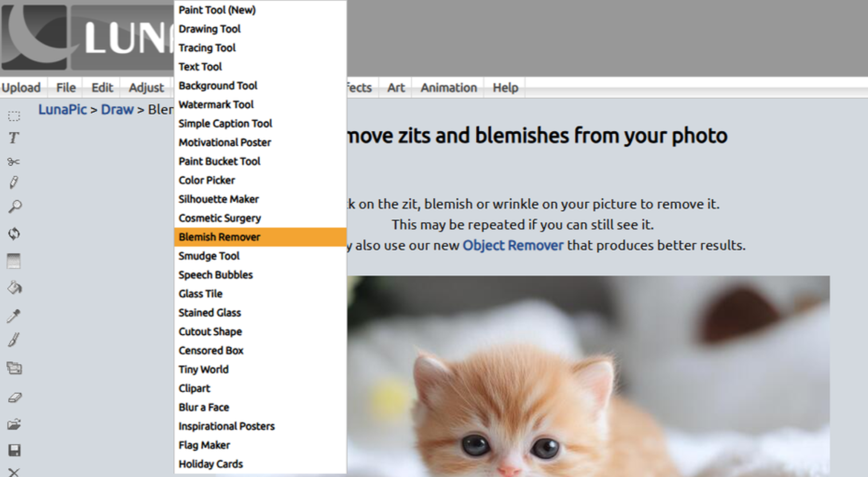
Task: Select the paintbrush tool icon
Action: pos(14,340)
